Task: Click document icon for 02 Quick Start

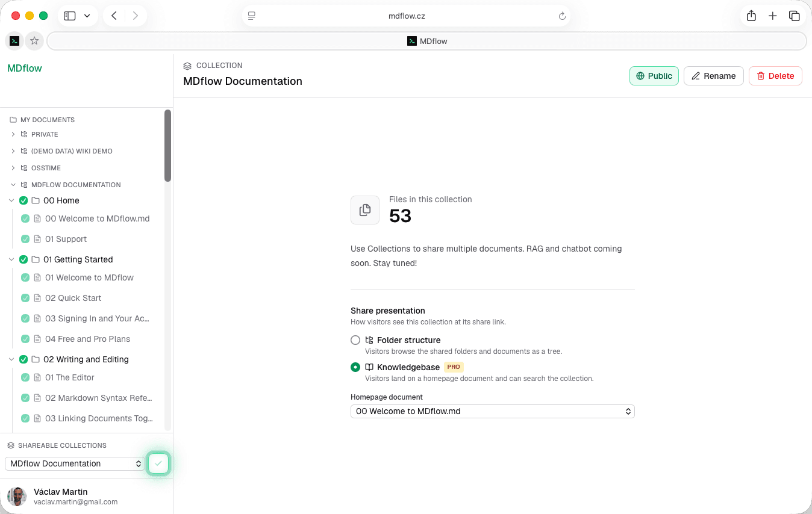Action: [x=37, y=298]
